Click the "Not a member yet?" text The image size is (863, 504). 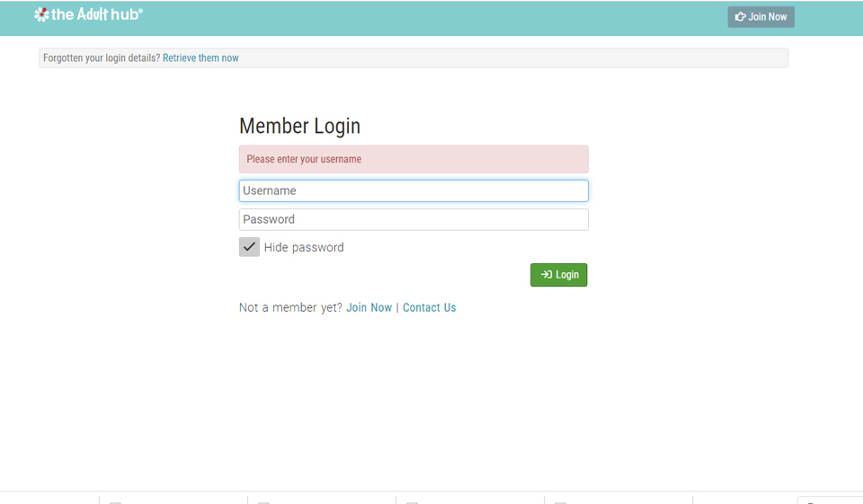click(290, 307)
